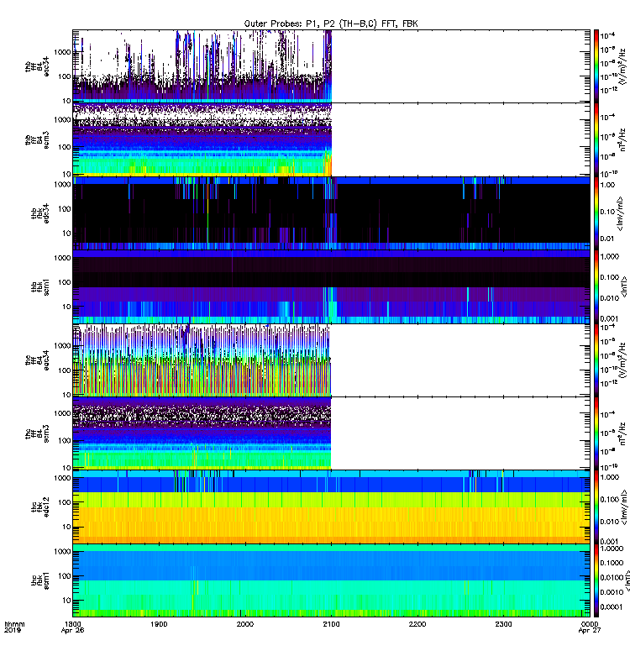Click the colorbar beside the thb fbk scm1 panel
Viewport: 630px width, 672px height.
point(596,286)
